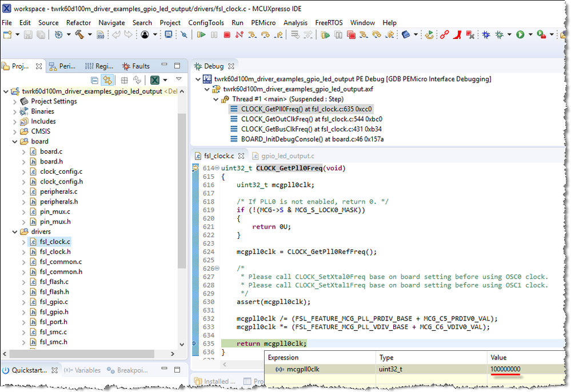Select CLOCK_GetOutClkFreq() stack frame
This screenshot has width=571, height=392.
pos(306,119)
